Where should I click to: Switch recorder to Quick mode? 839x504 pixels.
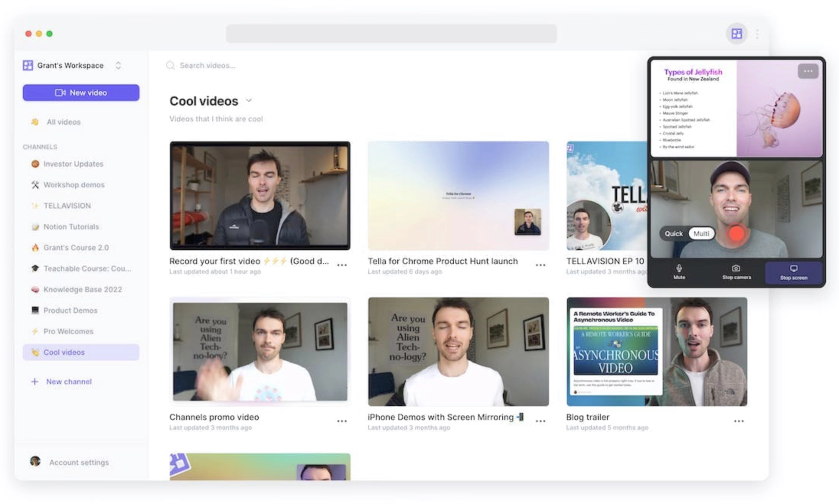click(x=674, y=233)
